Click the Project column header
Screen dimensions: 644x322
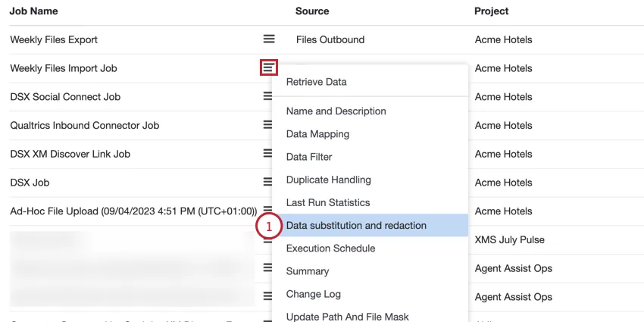[x=492, y=11]
